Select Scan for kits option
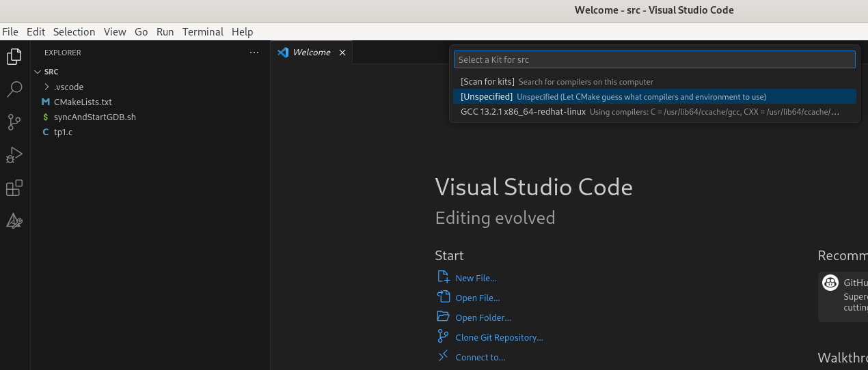The width and height of the screenshot is (868, 370). (487, 81)
